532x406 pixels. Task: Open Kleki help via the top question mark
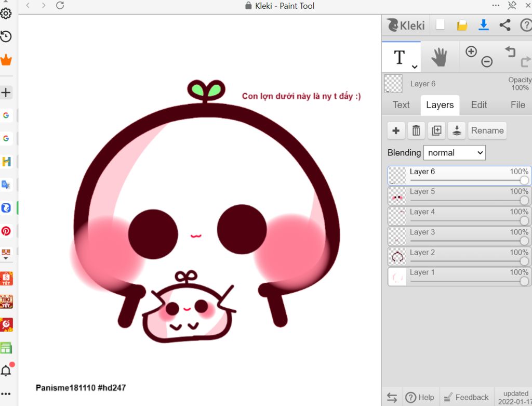[526, 25]
